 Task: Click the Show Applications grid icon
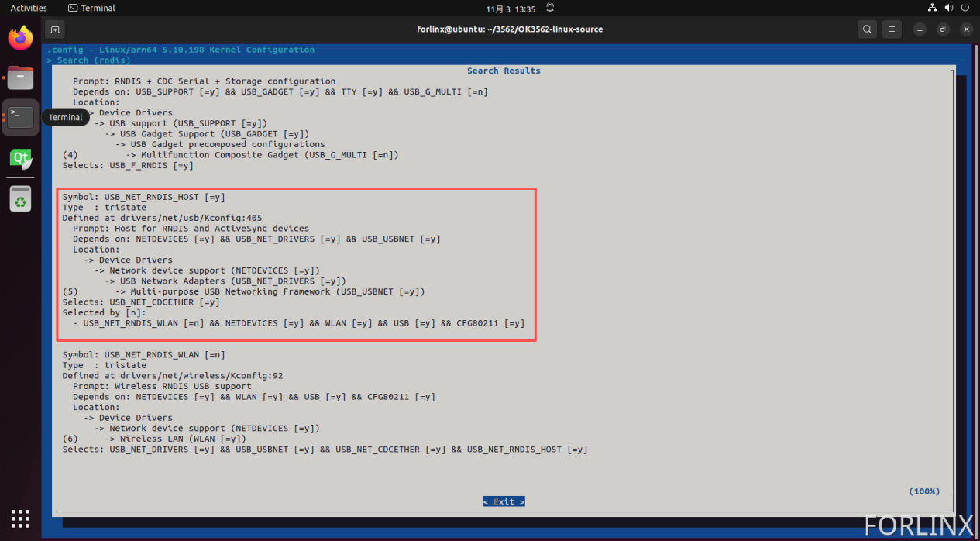point(19,519)
